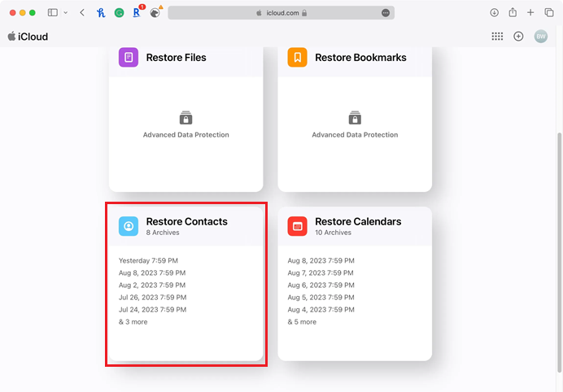Open the Restore Bookmarks heading

point(361,58)
